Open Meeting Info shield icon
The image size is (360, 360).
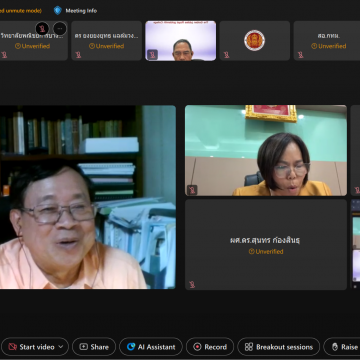(58, 10)
